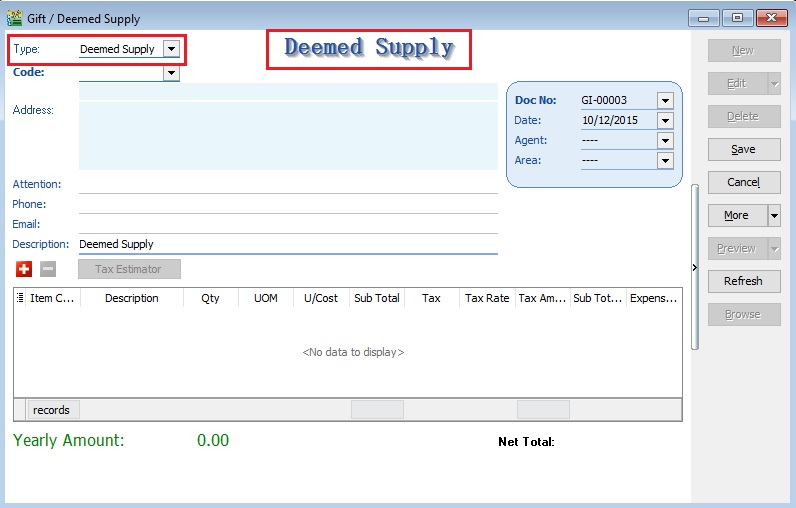Open the Date picker dropdown
Screen dimensions: 796x508
(x=665, y=121)
